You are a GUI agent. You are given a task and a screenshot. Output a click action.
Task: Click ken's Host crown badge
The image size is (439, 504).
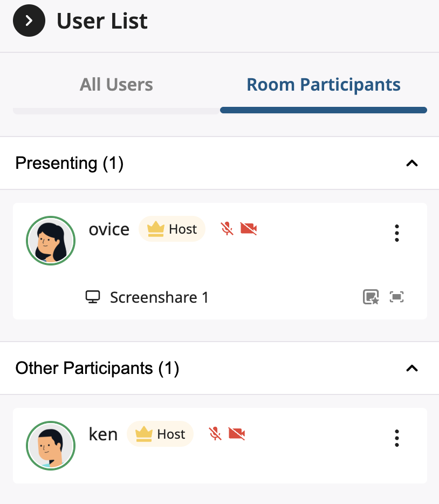(x=160, y=433)
